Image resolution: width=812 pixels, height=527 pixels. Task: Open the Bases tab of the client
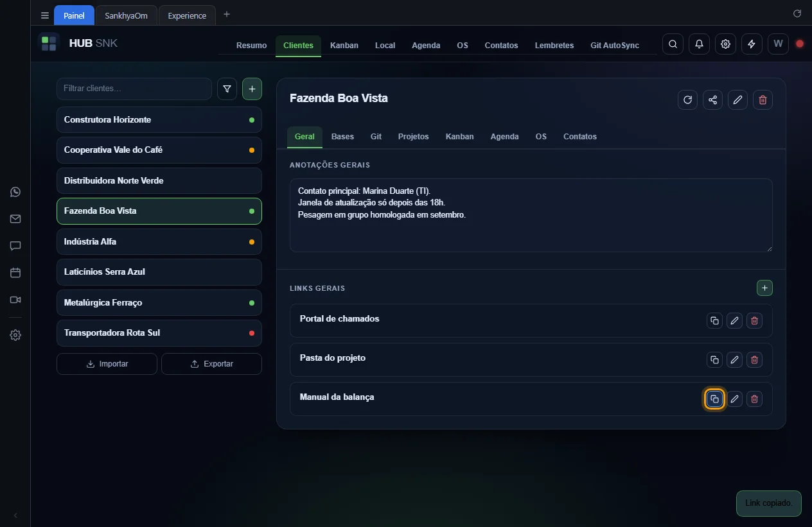pos(342,137)
